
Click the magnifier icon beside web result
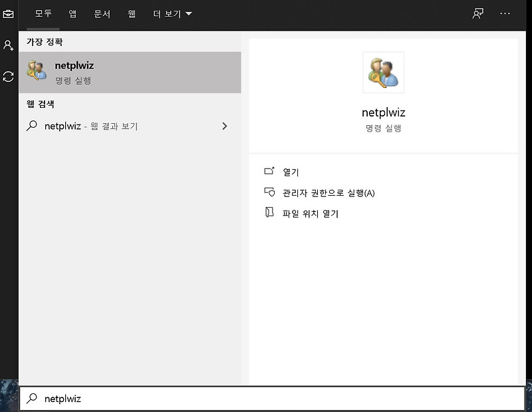pyautogui.click(x=31, y=126)
